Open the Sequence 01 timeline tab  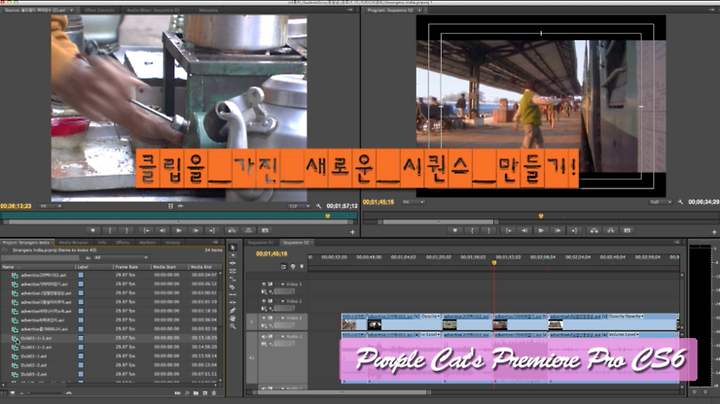pyautogui.click(x=260, y=242)
